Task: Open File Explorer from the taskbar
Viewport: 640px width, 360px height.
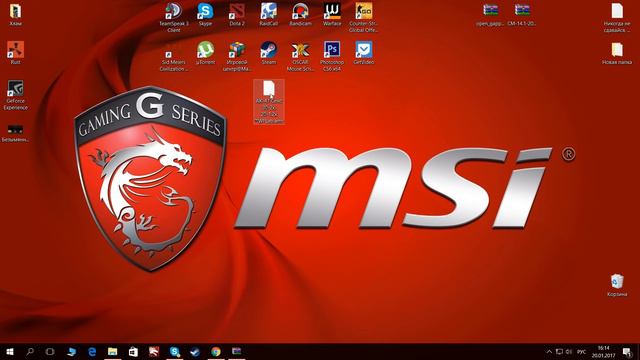Action: pos(113,351)
